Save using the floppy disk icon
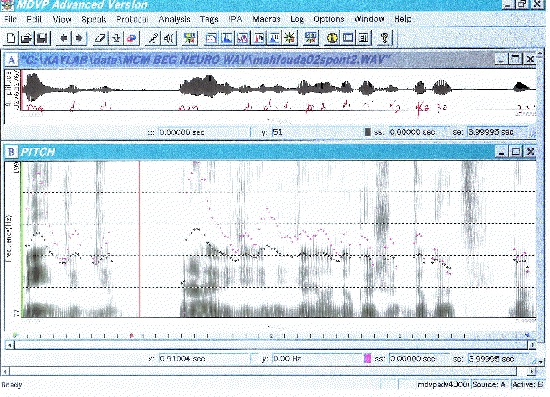This screenshot has height=397, width=550. pos(42,38)
